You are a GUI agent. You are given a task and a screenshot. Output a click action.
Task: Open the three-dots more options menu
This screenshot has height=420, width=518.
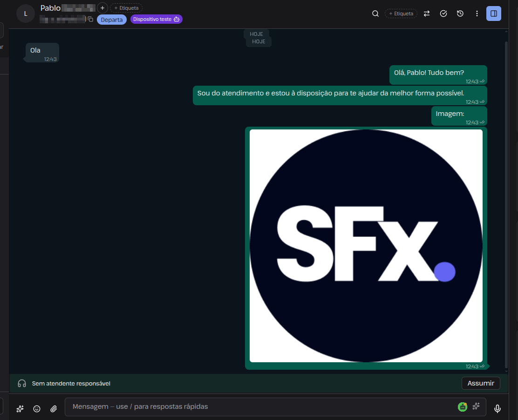point(477,14)
